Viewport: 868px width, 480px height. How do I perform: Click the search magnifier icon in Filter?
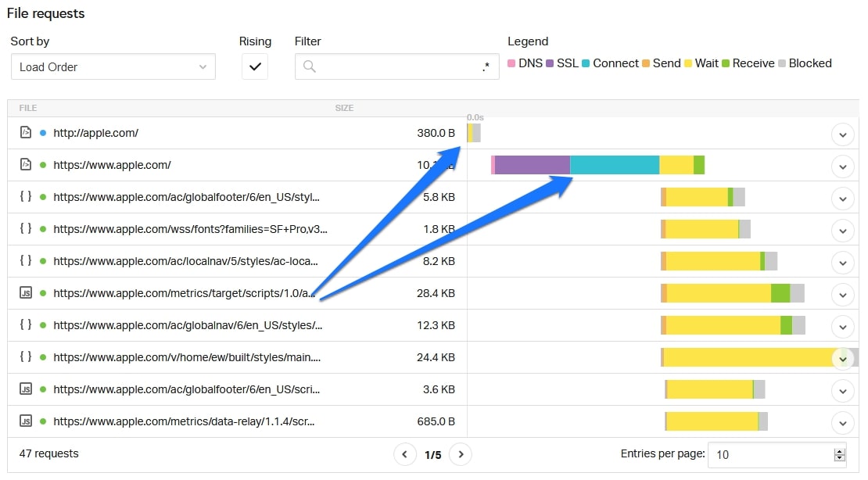point(310,67)
